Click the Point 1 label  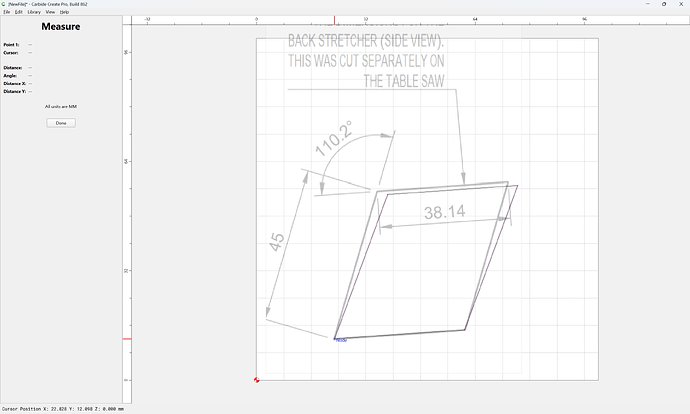coord(11,45)
